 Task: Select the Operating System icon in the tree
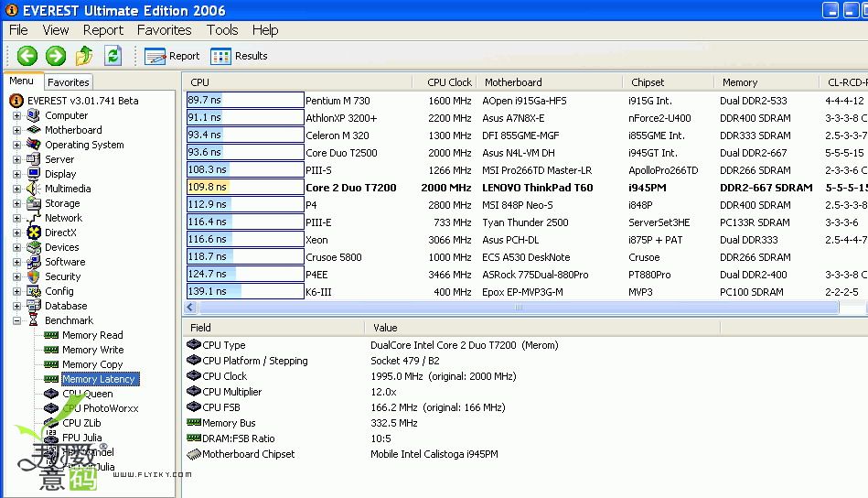click(33, 145)
